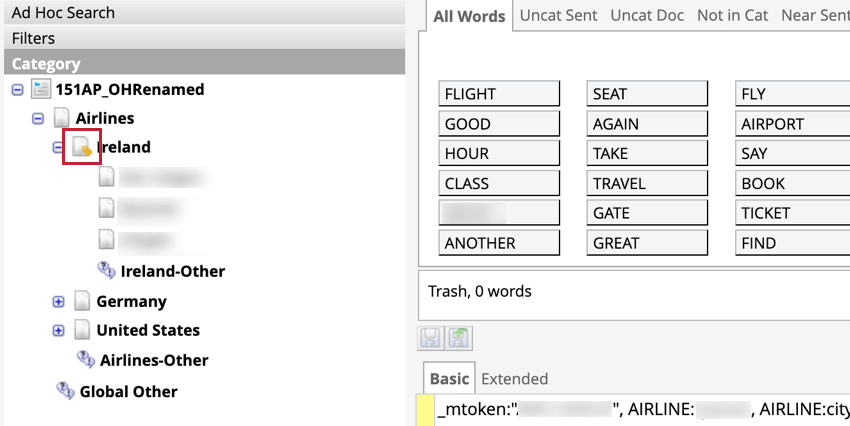The image size is (850, 426).
Task: Click the 151AP_OHRenamed model icon
Action: click(41, 90)
